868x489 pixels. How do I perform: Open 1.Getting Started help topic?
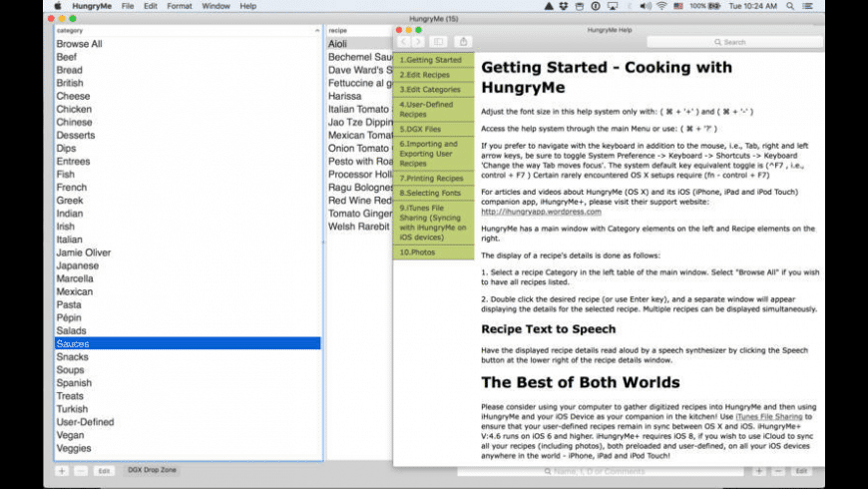point(433,60)
